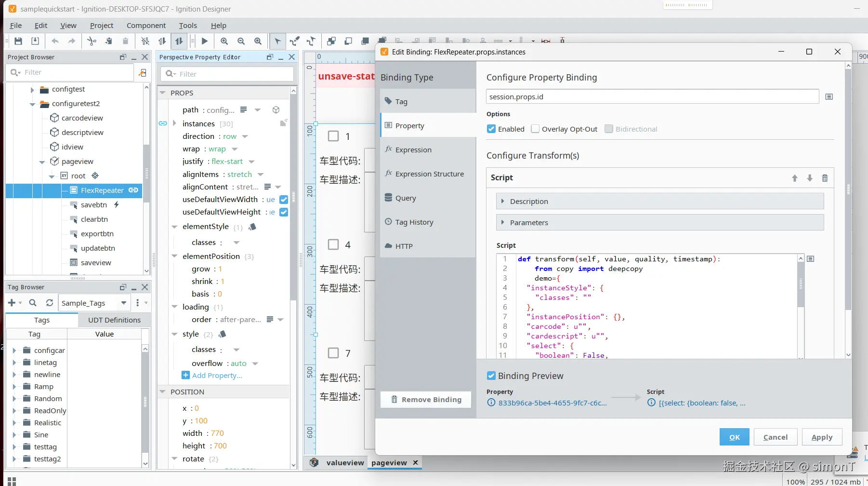Move Script transform up with arrow icon
The image size is (868, 486).
pyautogui.click(x=795, y=178)
